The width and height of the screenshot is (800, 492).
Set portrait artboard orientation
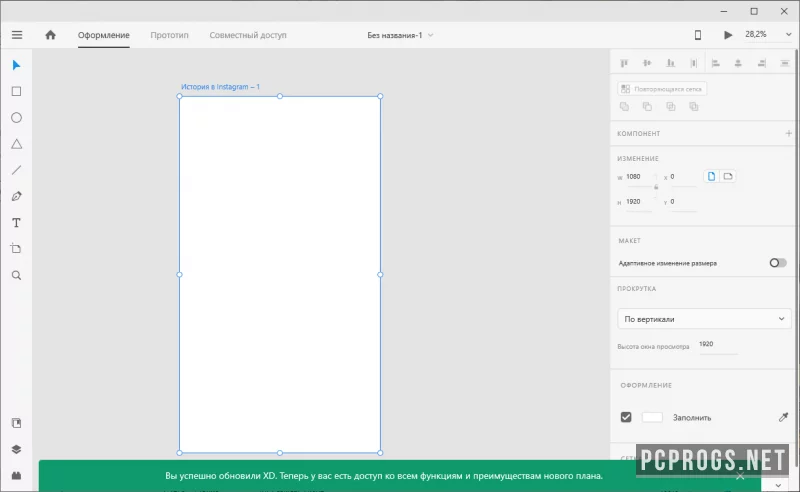point(711,177)
